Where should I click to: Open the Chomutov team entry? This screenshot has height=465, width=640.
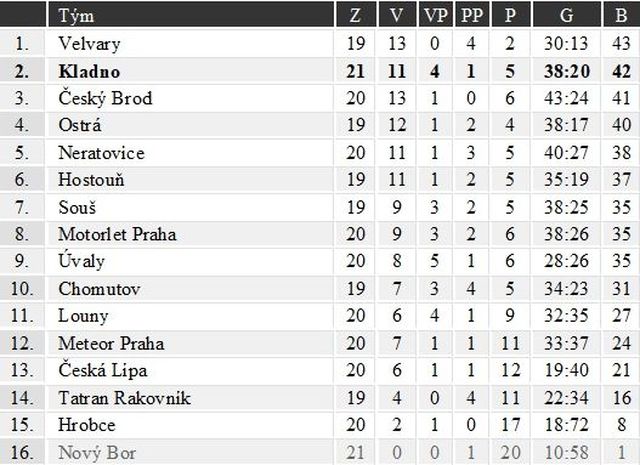[x=99, y=289]
